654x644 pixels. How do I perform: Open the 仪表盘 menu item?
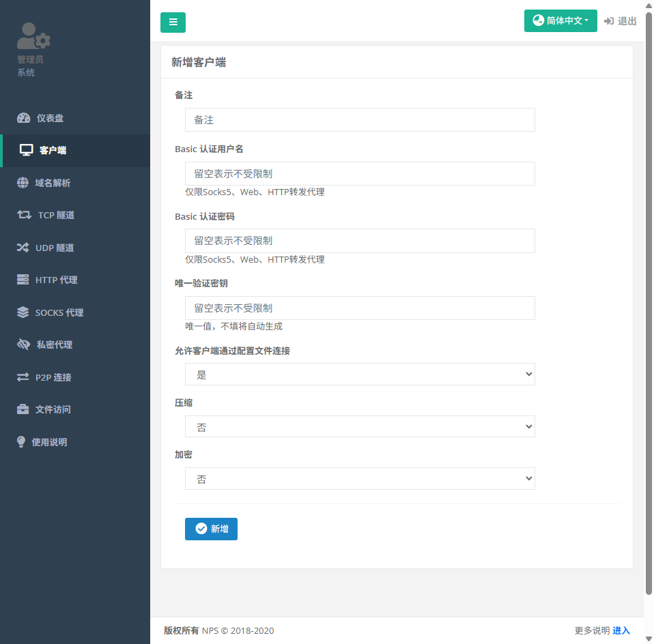[x=75, y=118]
